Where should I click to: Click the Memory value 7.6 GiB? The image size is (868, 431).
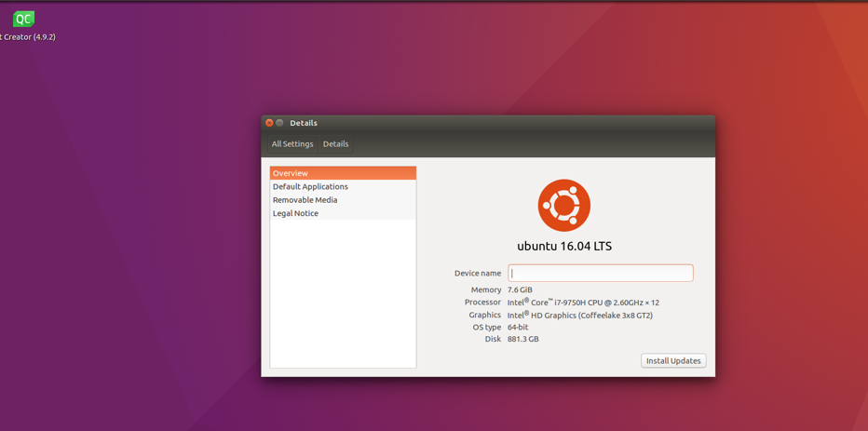click(520, 290)
